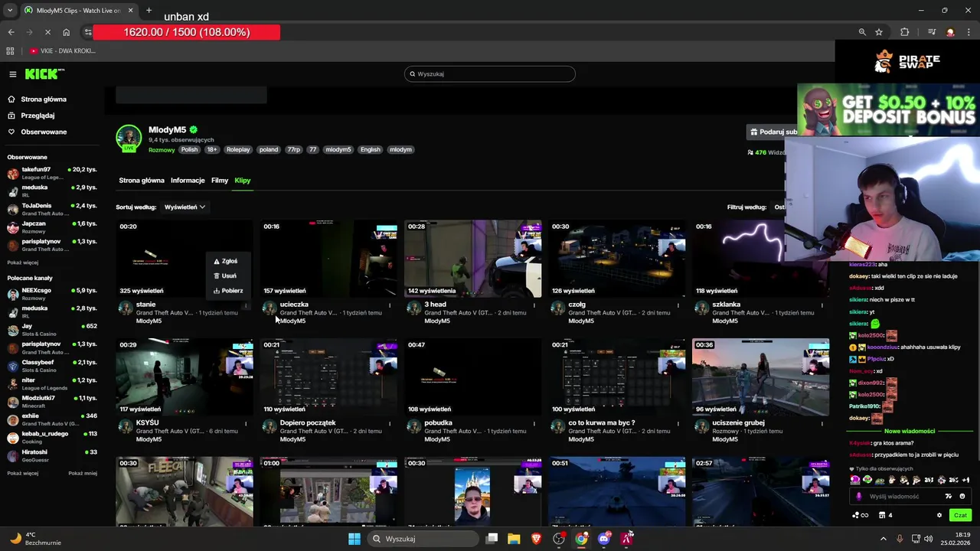This screenshot has height=551, width=980.
Task: Click the Windows taskbar 'Wyszukaj' search box
Action: [423, 539]
